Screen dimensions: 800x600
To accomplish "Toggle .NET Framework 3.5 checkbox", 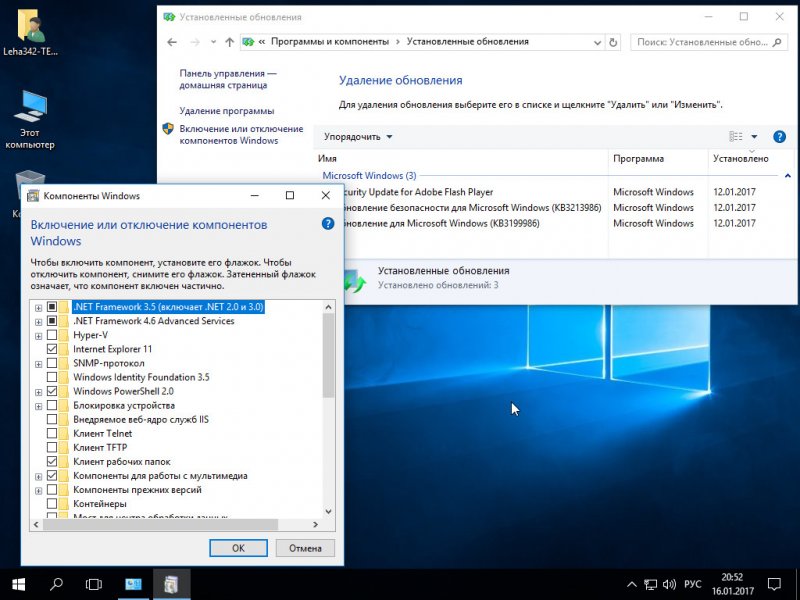I will [52, 307].
